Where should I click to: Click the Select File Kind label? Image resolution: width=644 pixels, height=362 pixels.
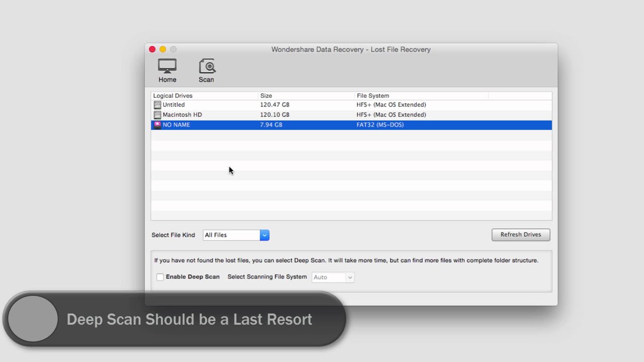click(173, 235)
